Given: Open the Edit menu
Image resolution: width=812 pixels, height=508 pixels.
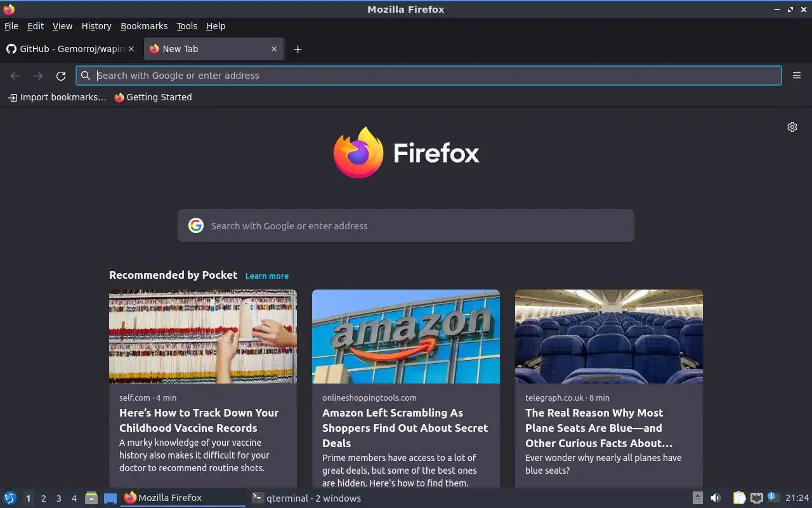Looking at the screenshot, I should [36, 26].
